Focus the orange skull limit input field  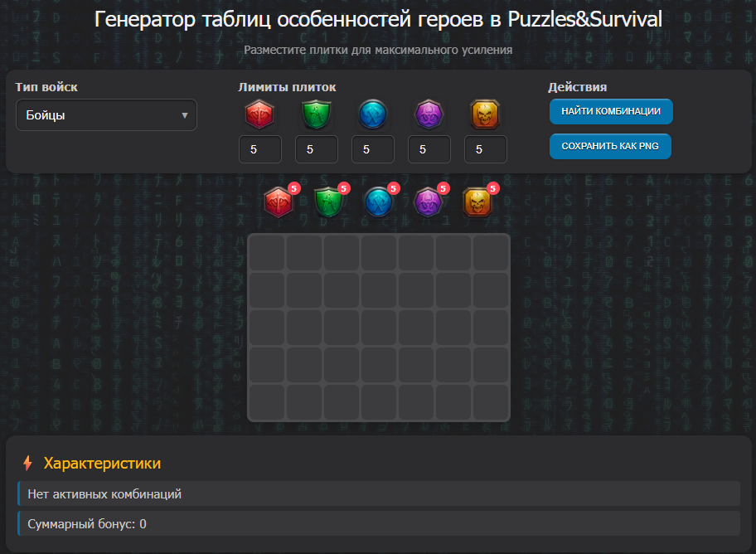pyautogui.click(x=485, y=150)
